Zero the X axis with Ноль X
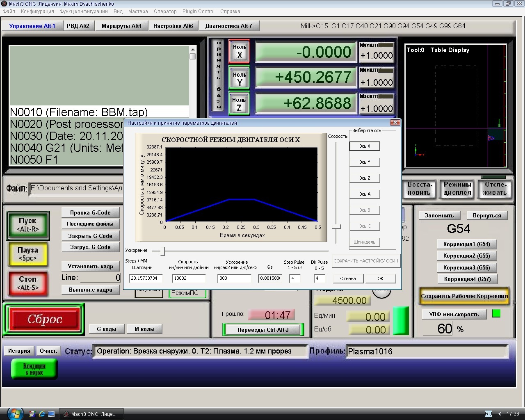 [x=239, y=51]
